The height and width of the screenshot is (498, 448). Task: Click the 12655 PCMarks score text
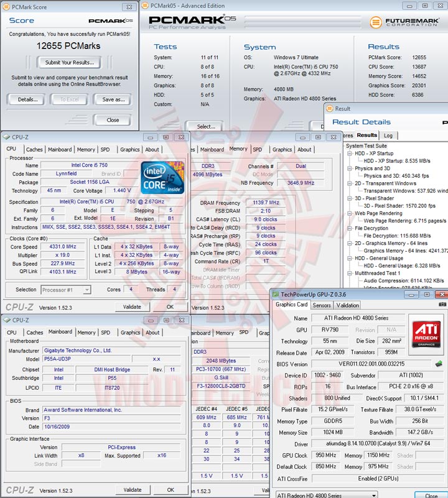click(68, 46)
